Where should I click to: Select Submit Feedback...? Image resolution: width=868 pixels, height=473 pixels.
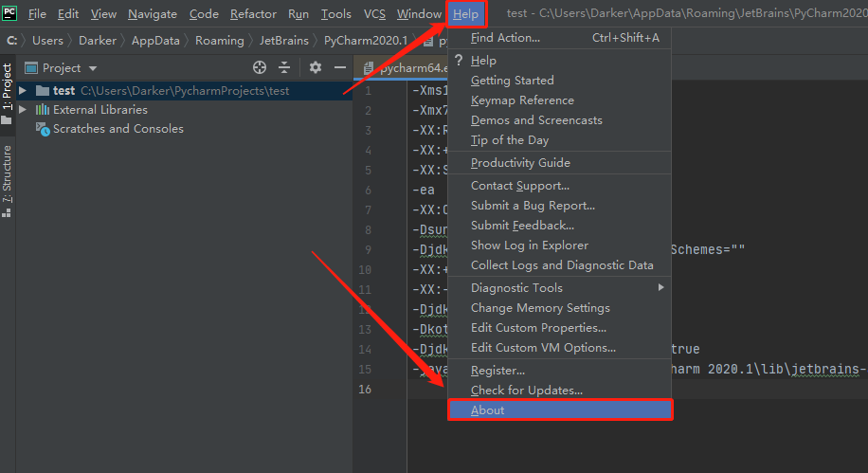(x=559, y=226)
